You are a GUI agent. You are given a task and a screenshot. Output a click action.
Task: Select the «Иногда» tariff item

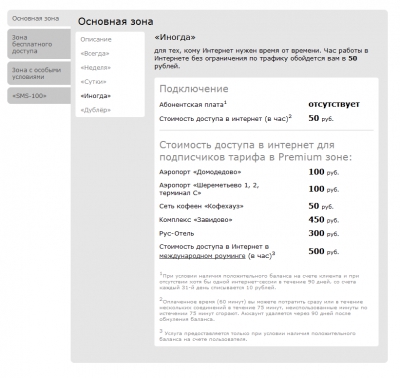click(96, 96)
